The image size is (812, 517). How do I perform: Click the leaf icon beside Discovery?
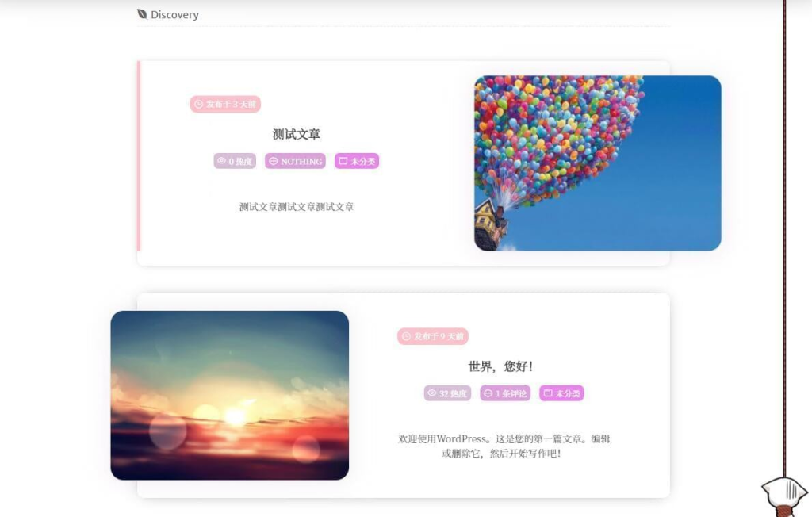coord(142,14)
